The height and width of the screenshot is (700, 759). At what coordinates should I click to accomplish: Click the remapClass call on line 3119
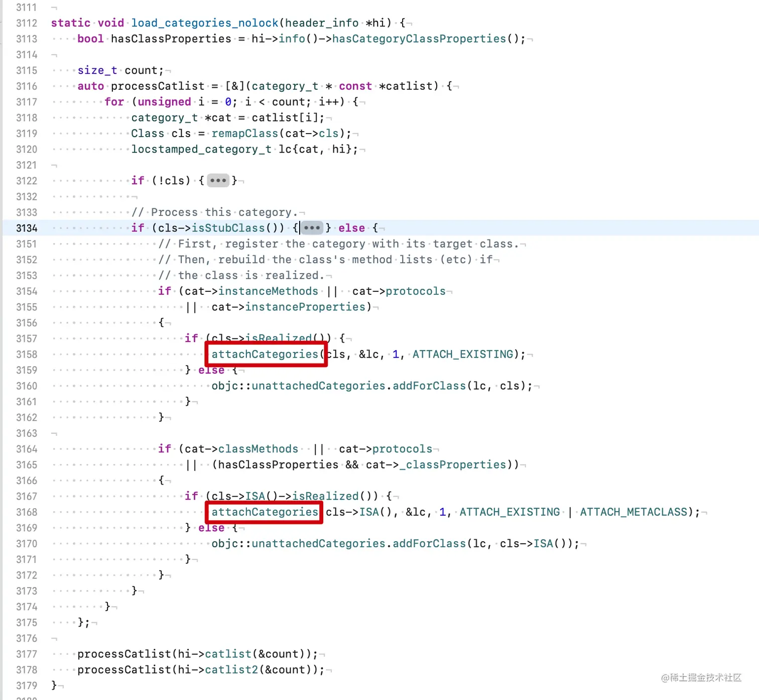pyautogui.click(x=245, y=133)
